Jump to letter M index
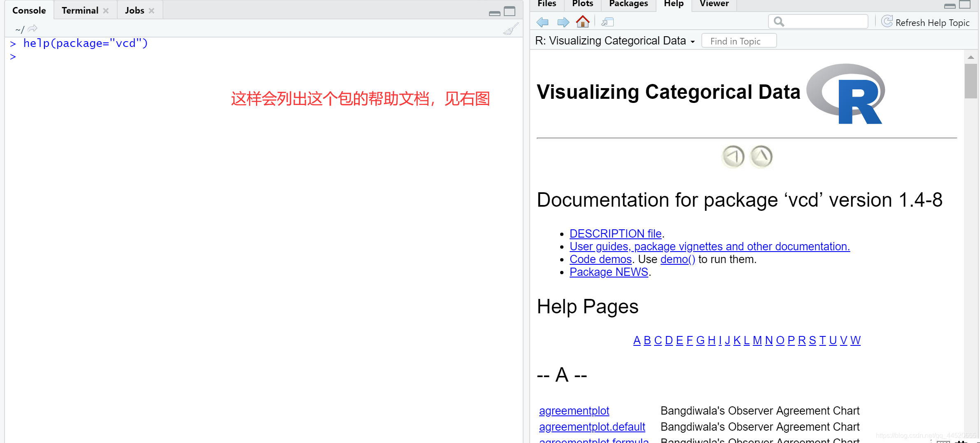 click(x=757, y=340)
